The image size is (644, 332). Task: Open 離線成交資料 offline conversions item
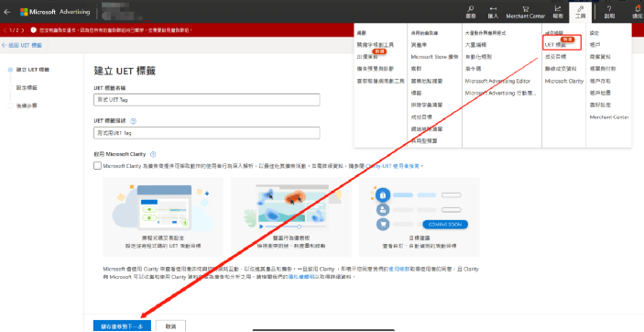point(561,69)
